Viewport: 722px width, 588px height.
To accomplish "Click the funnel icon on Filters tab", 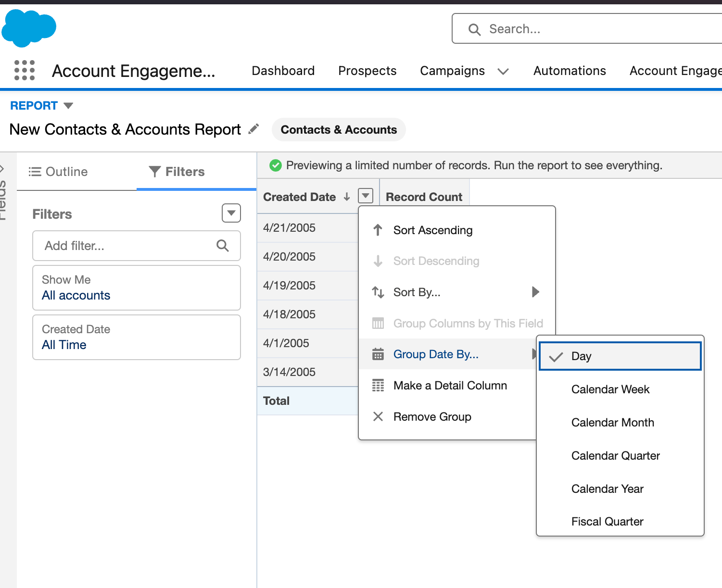I will point(154,172).
